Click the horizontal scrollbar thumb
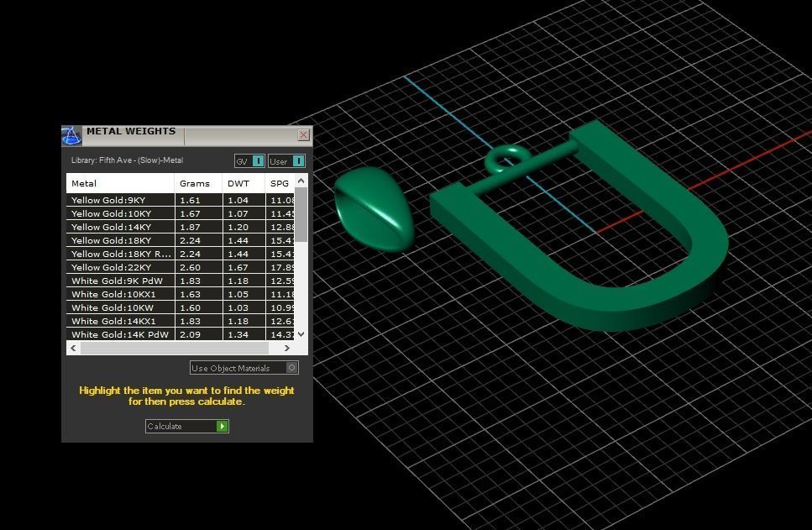This screenshot has width=812, height=530. 175,348
